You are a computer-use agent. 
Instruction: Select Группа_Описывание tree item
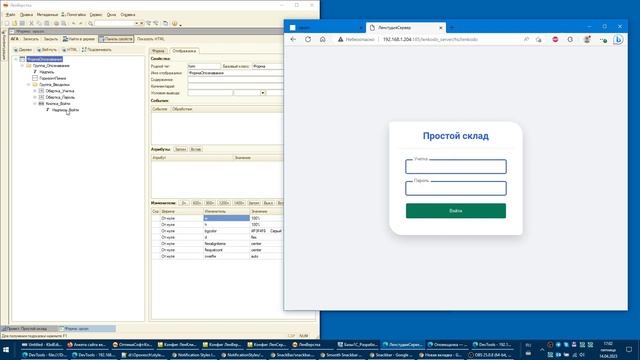coord(51,66)
